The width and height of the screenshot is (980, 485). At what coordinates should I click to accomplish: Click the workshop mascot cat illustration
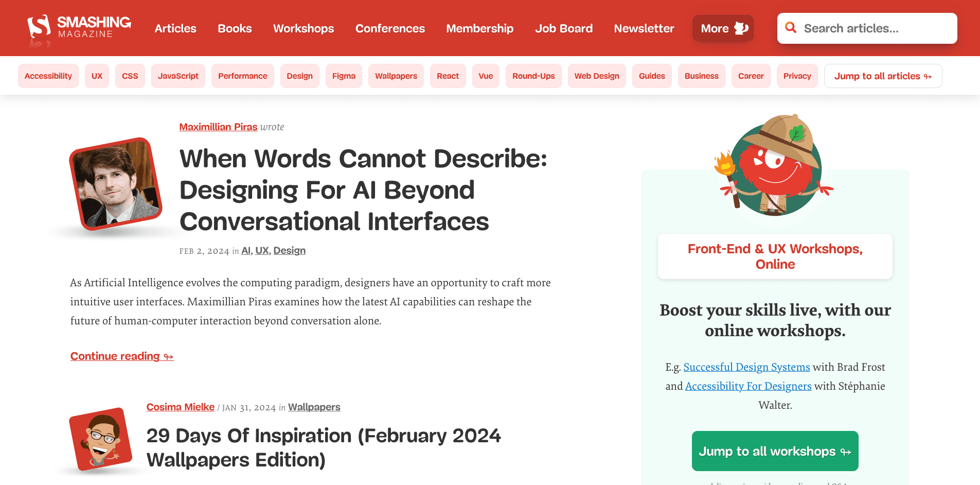(774, 165)
